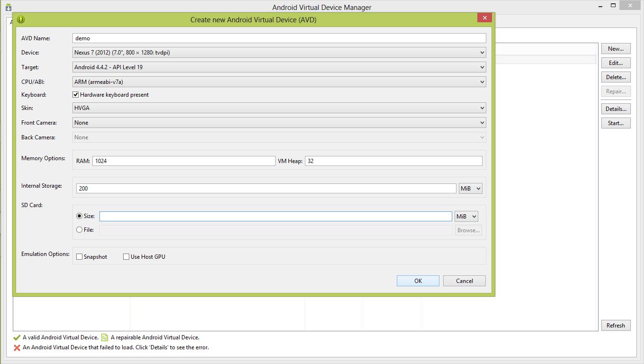Click the 'Internal Storage:' label

click(42, 186)
